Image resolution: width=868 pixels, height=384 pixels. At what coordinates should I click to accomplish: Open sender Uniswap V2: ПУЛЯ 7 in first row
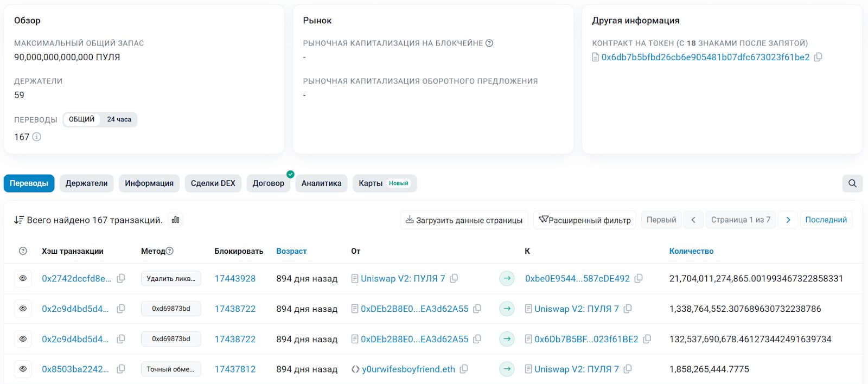(x=403, y=278)
